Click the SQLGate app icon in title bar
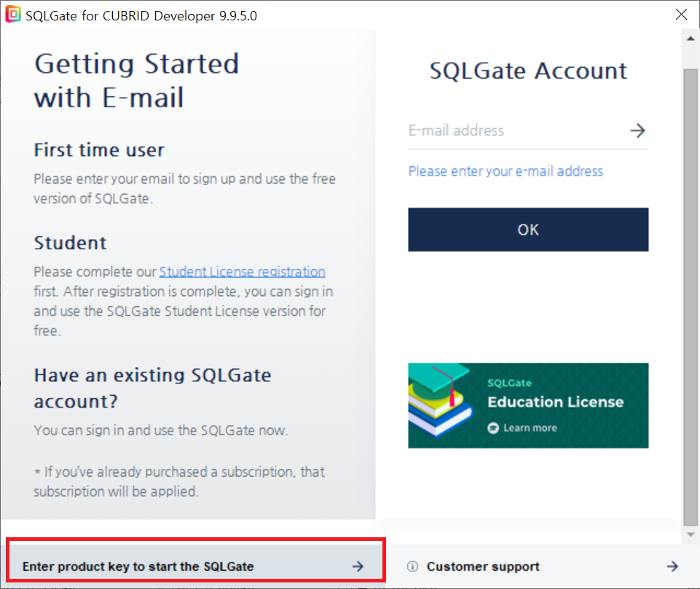The height and width of the screenshot is (589, 700). click(13, 15)
